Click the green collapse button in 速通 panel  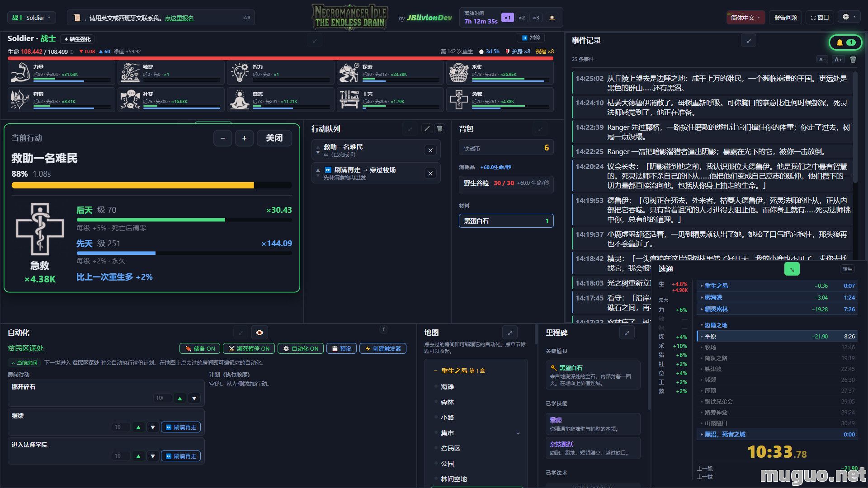pos(792,269)
